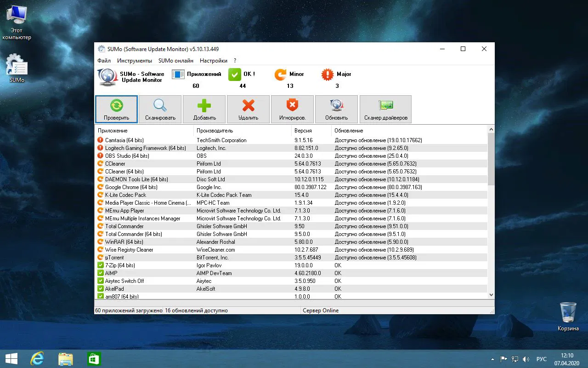
Task: Click the Добавить green plus button
Action: (x=204, y=109)
